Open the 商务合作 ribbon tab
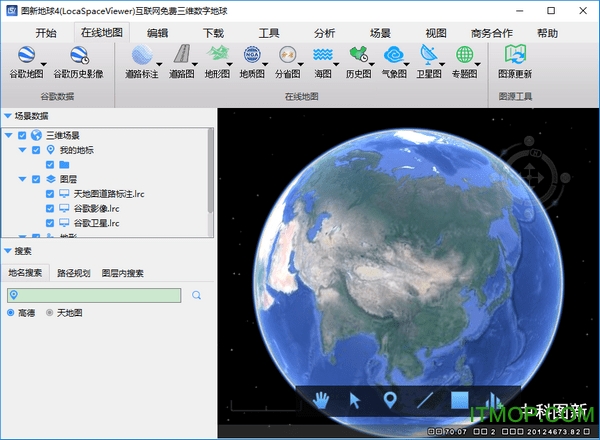The image size is (600, 440). 492,33
